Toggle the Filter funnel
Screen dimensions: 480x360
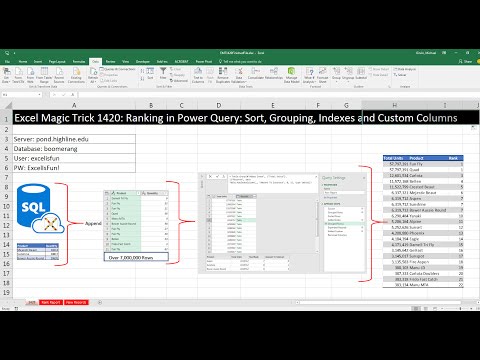pos(163,73)
